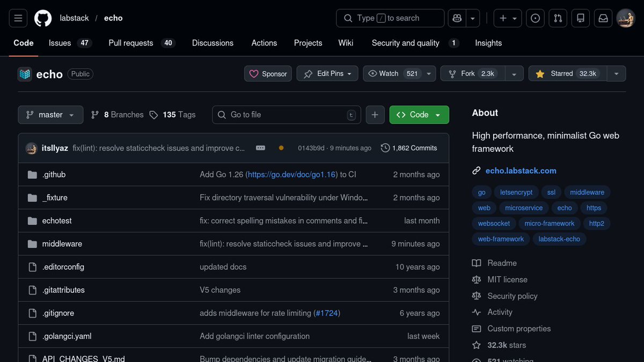The image size is (644, 362).
Task: Click the Go to file search field
Action: pos(287,115)
